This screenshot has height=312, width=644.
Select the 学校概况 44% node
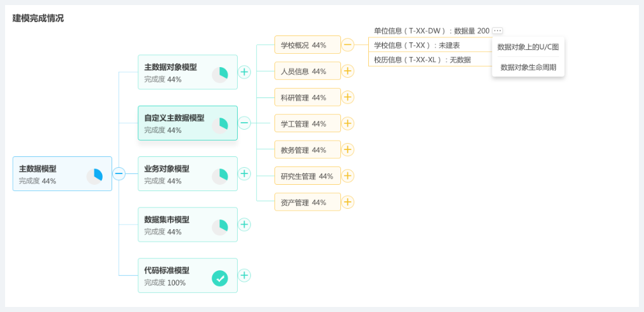tap(307, 45)
